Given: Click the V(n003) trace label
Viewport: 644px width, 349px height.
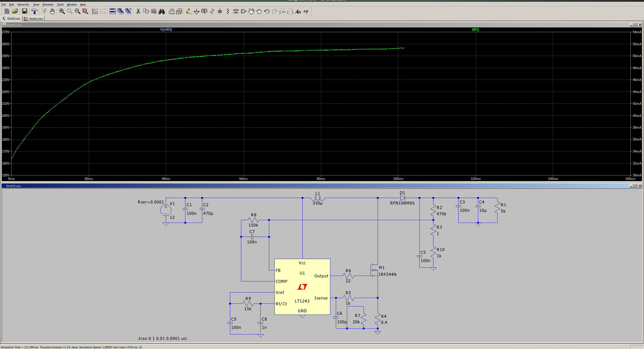Looking at the screenshot, I should 166,29.
